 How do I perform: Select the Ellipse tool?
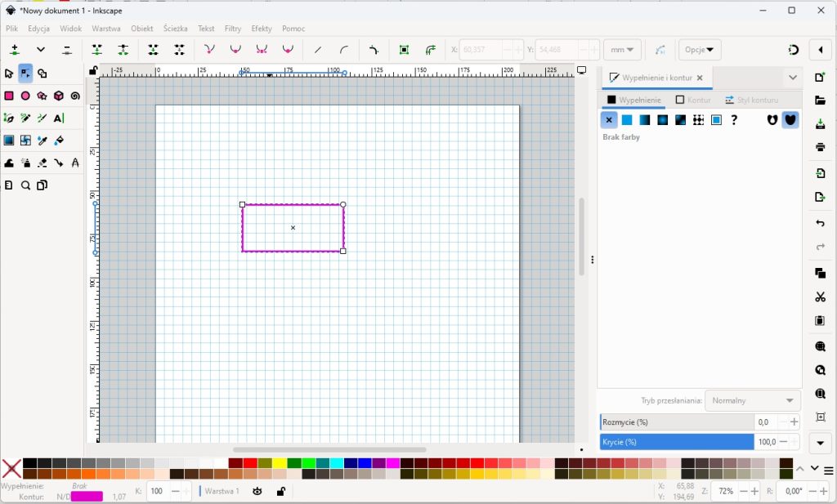(x=25, y=96)
